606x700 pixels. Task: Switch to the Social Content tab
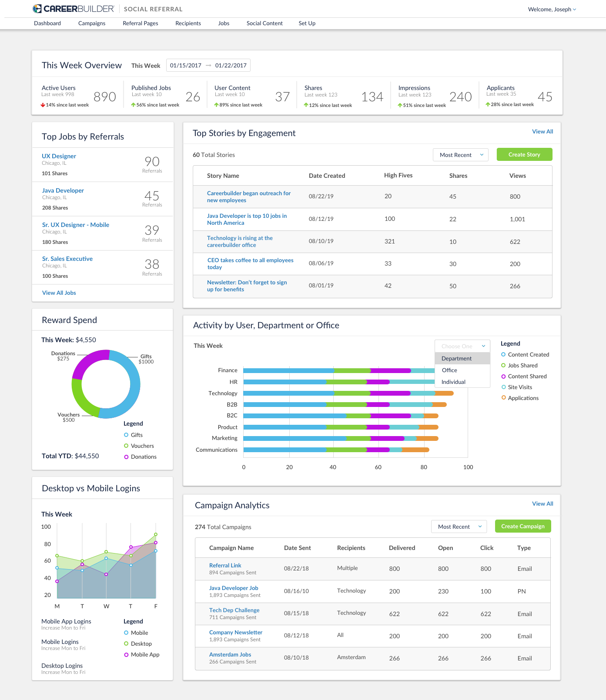click(264, 23)
